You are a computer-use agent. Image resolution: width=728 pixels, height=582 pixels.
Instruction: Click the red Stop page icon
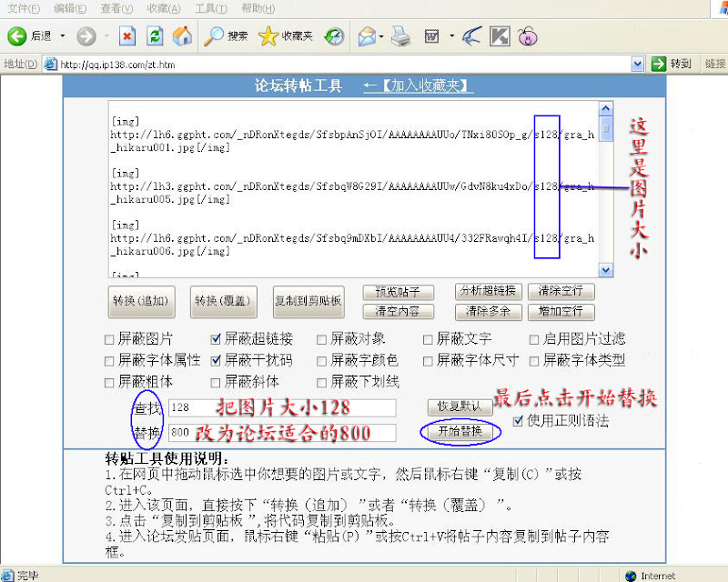127,35
